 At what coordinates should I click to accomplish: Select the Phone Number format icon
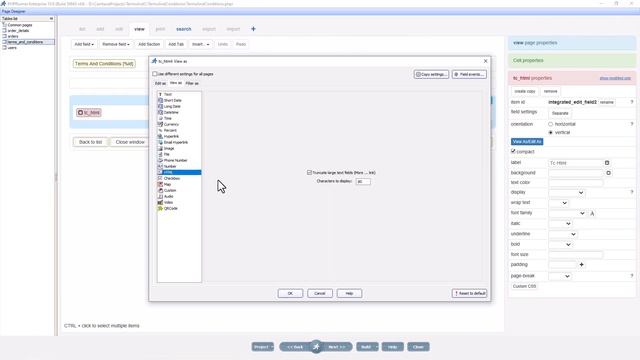pyautogui.click(x=160, y=160)
